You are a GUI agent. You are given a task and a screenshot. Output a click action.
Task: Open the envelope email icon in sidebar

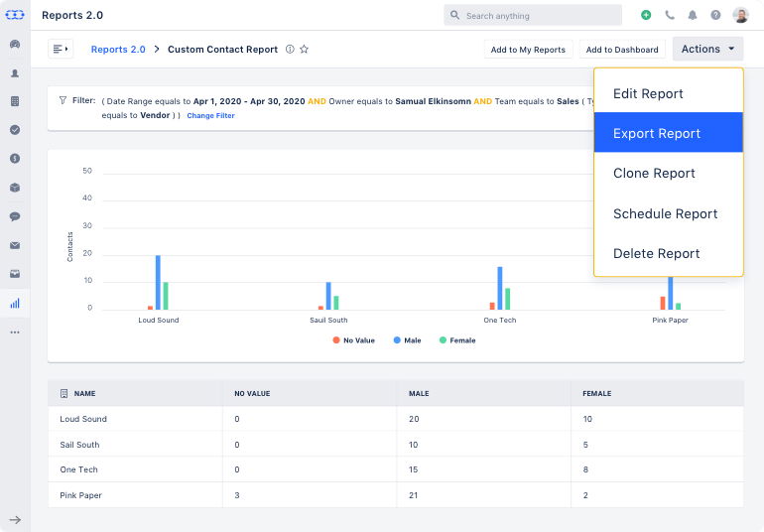pyautogui.click(x=15, y=245)
